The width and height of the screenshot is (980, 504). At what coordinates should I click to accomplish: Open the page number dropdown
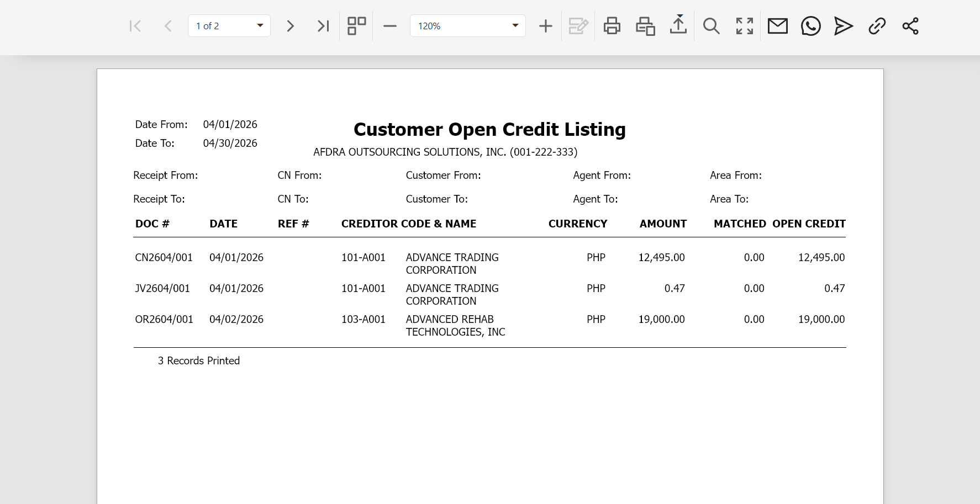coord(229,26)
